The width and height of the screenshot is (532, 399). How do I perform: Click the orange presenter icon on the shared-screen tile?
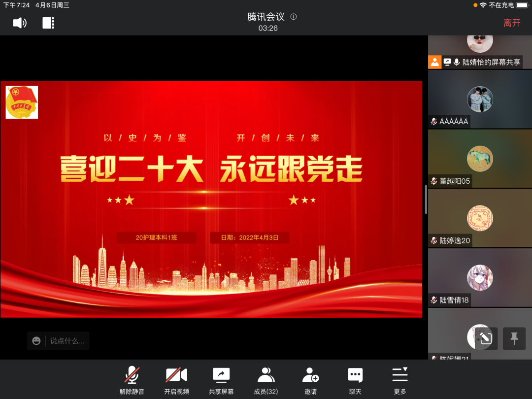(x=434, y=62)
